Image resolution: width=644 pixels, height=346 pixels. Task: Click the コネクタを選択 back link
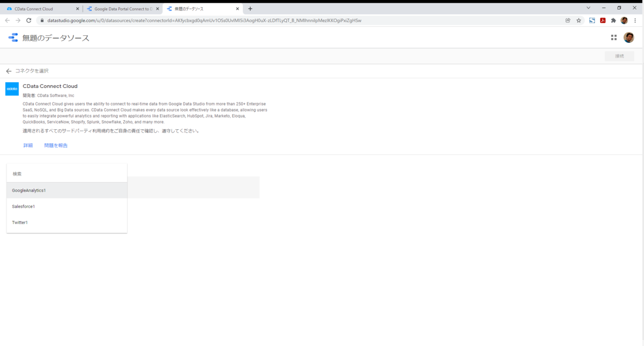32,71
